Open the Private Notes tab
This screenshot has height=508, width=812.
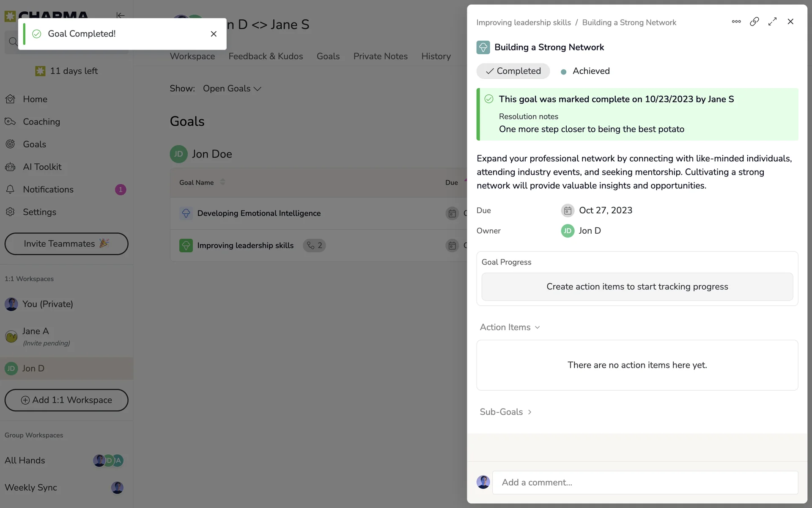click(x=380, y=56)
